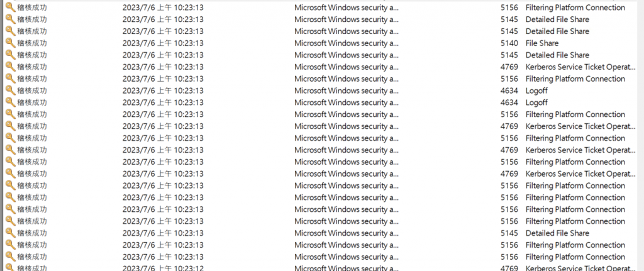Image resolution: width=644 pixels, height=271 pixels.
Task: Click key icon of topmost Filtering Platform Connection row
Action: pos(10,8)
